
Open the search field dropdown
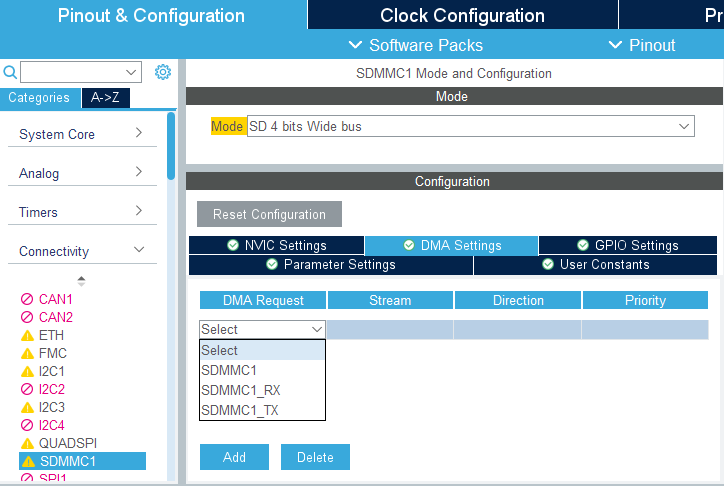[x=131, y=73]
